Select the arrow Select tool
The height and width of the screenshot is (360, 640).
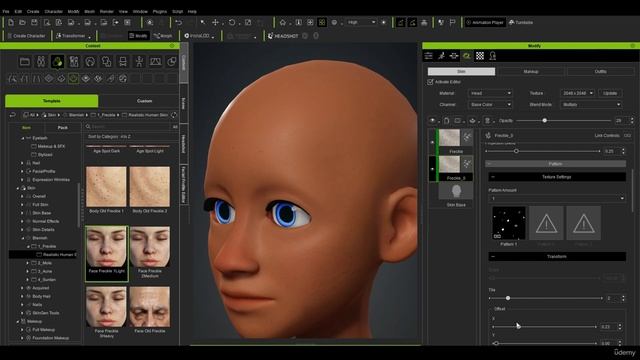[203, 22]
